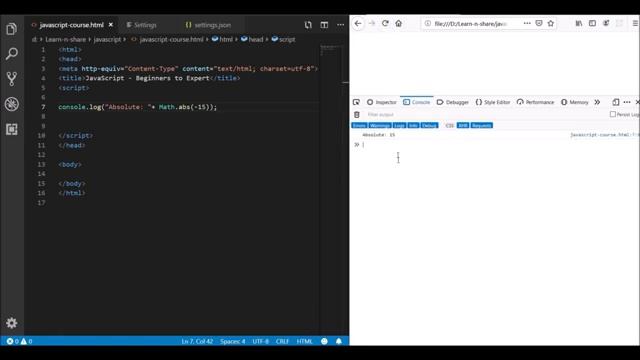Viewport: 640px width, 360px height.
Task: Click the errors and warnings status indicator
Action: pyautogui.click(x=19, y=341)
